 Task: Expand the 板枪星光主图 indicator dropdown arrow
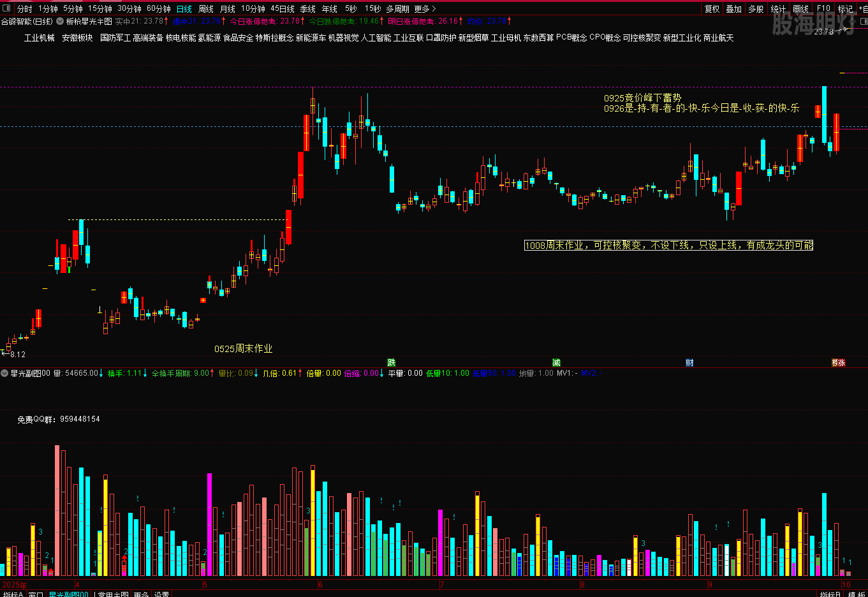coord(61,21)
